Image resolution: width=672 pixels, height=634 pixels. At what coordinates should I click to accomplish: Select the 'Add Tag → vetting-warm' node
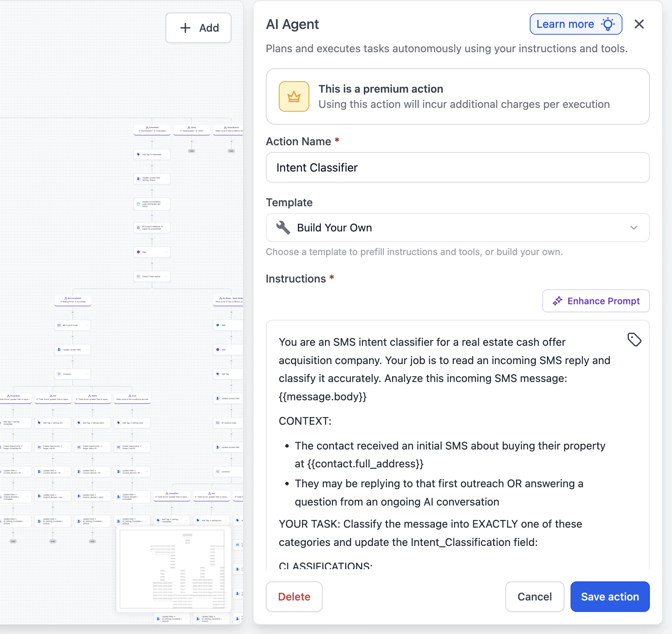coord(92,423)
